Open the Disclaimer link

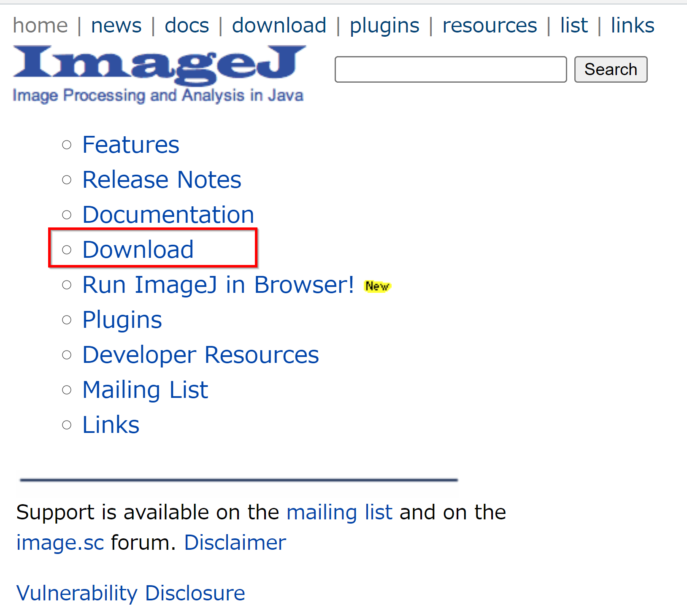point(235,543)
